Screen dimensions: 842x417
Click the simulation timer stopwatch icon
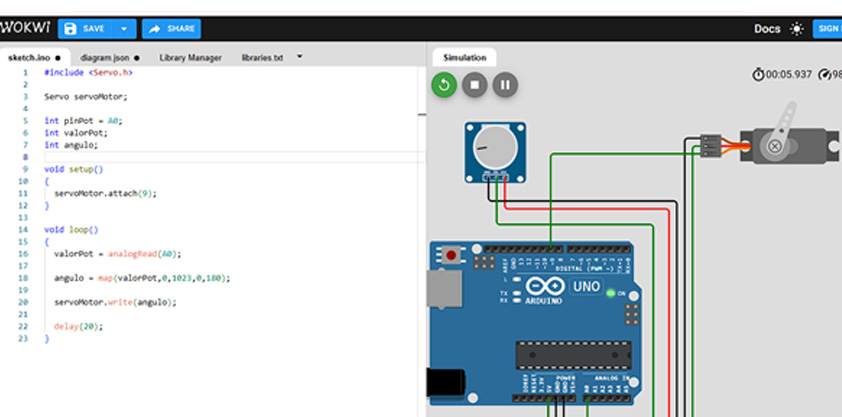(x=758, y=75)
